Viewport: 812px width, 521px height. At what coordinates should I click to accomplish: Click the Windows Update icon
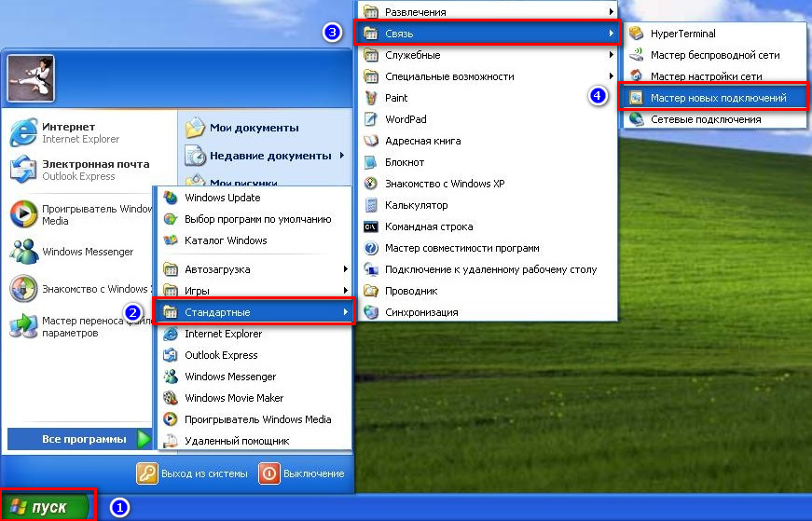pos(171,198)
